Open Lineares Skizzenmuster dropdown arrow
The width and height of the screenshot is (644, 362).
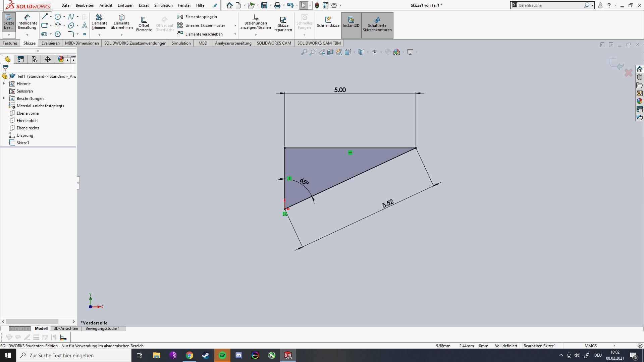(x=235, y=25)
